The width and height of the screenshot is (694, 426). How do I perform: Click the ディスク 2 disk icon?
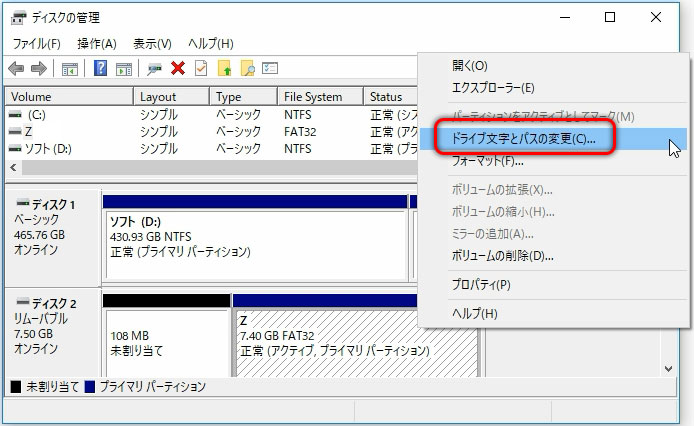click(x=23, y=302)
